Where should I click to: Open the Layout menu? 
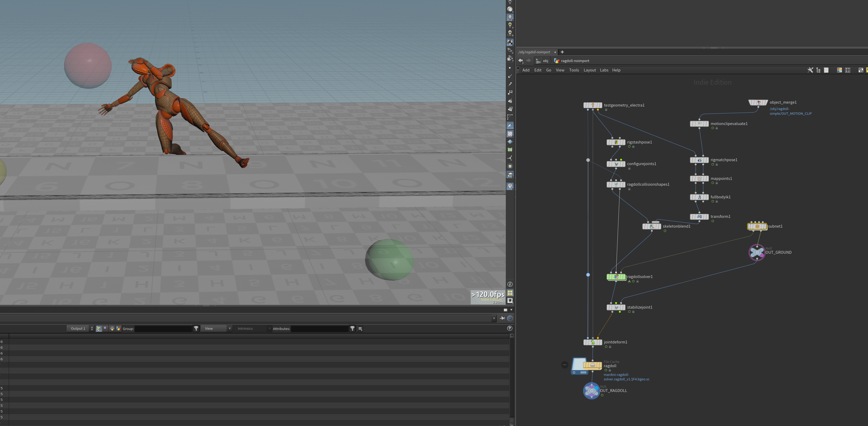(x=590, y=70)
